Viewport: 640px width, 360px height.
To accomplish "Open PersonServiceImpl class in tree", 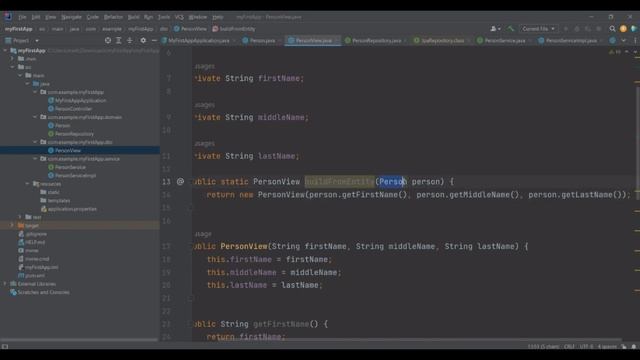I will (x=72, y=176).
